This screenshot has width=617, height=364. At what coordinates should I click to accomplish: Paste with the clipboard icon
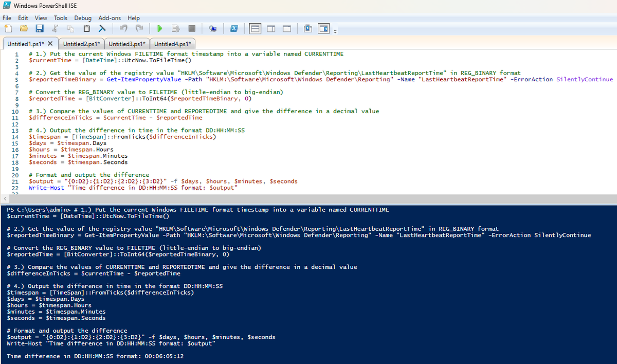[87, 28]
